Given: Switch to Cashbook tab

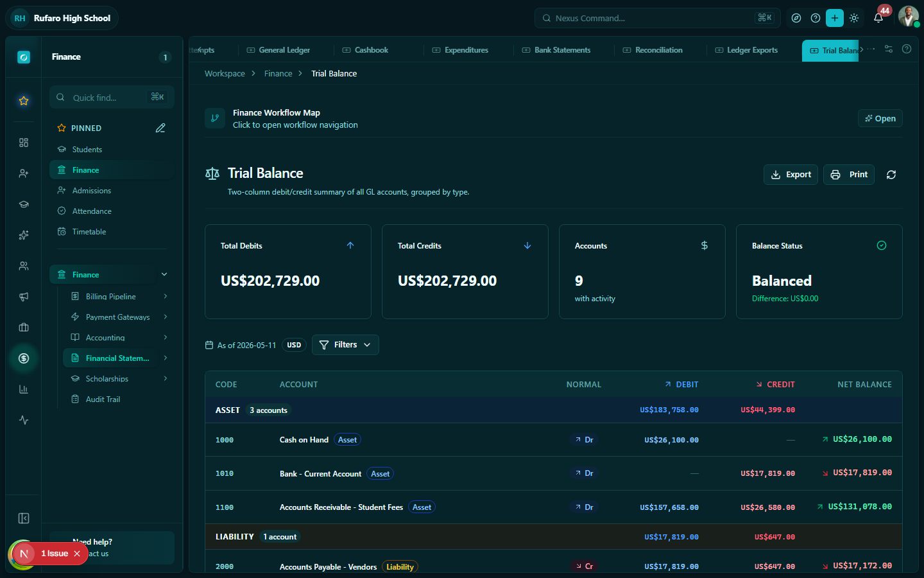Looking at the screenshot, I should coord(365,50).
